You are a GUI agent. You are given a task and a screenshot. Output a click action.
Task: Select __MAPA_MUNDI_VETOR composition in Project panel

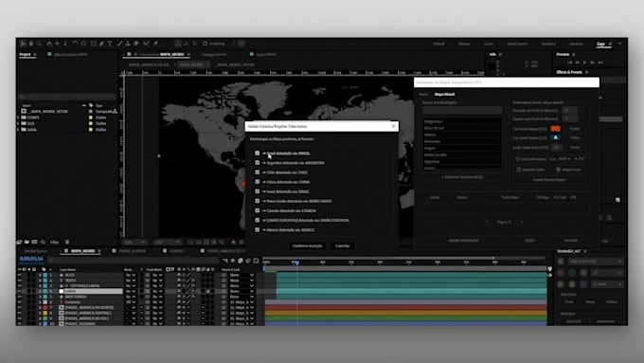47,112
